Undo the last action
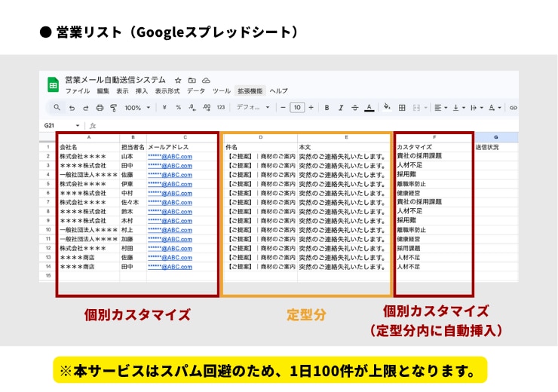558x392 pixels. (x=72, y=108)
